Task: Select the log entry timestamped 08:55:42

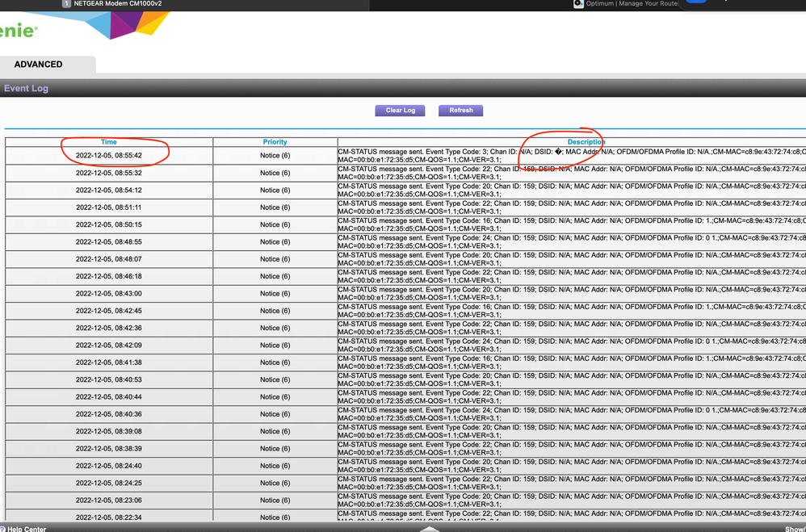Action: [108, 155]
